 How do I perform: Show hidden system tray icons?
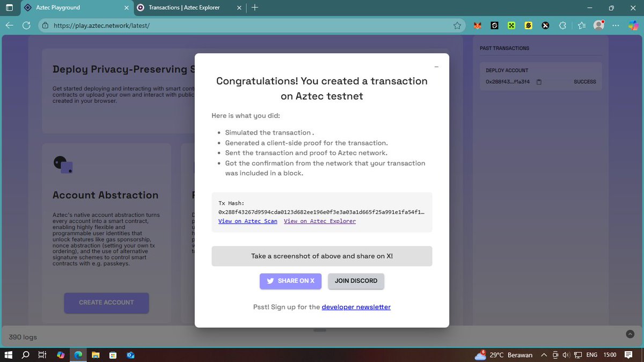(x=544, y=354)
